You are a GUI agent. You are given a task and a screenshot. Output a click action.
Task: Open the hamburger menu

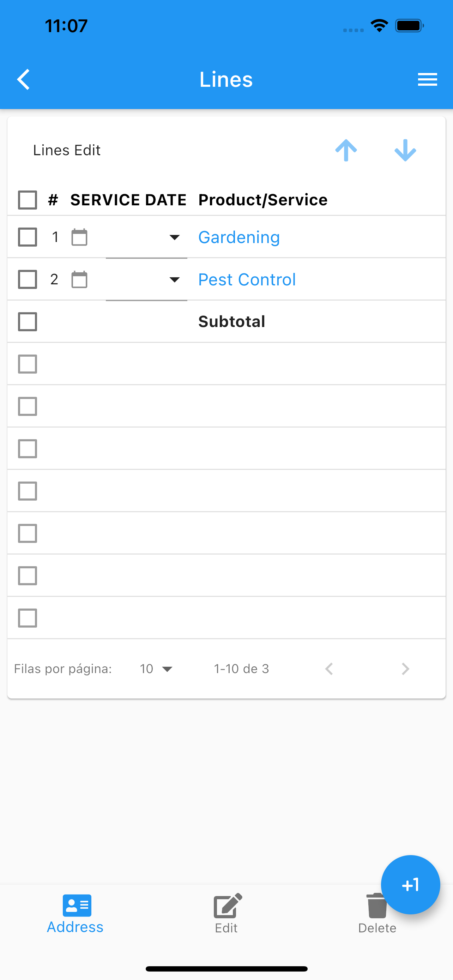tap(427, 79)
